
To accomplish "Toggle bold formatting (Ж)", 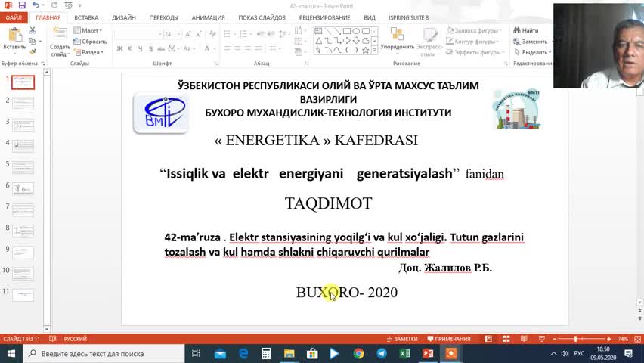I will (x=119, y=48).
